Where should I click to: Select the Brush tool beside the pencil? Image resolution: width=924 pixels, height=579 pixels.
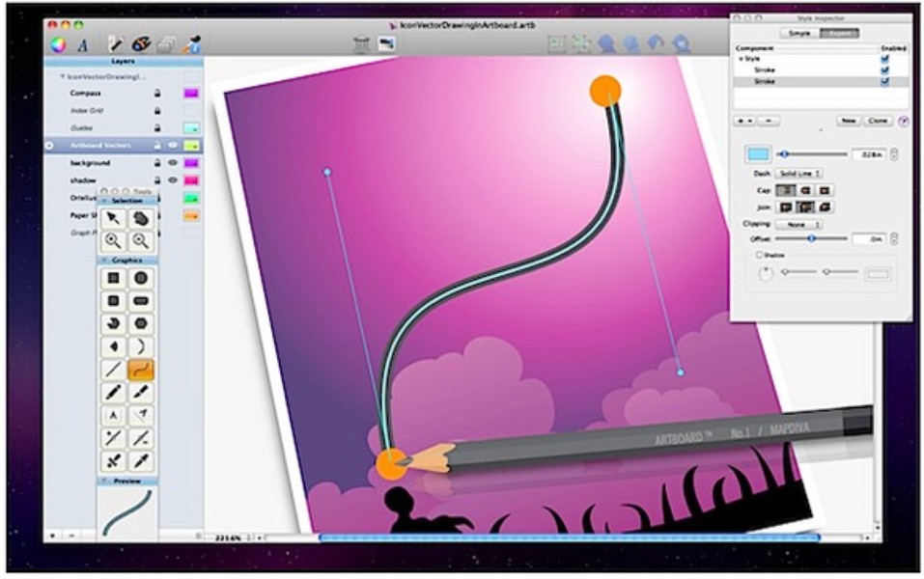tap(141, 393)
